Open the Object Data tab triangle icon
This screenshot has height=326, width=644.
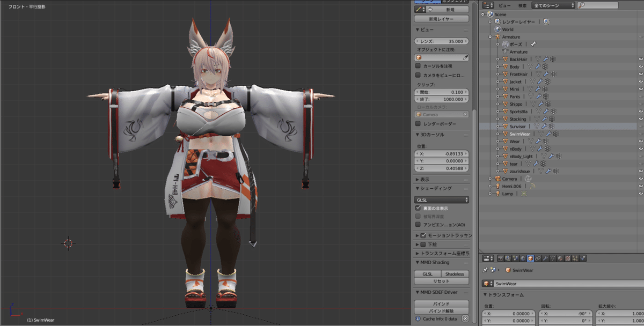point(553,258)
